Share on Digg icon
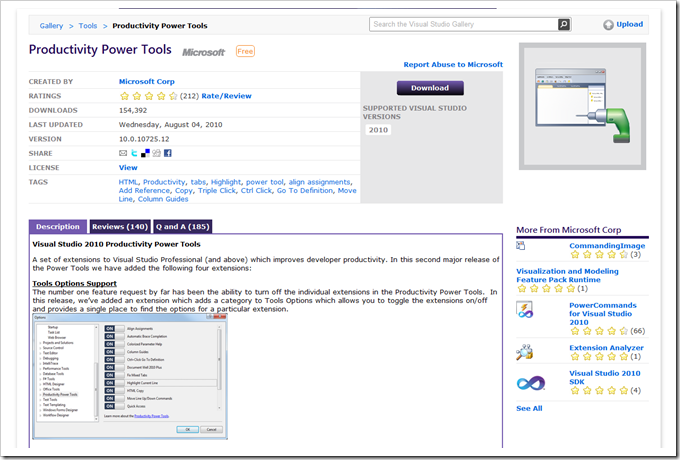 click(x=156, y=153)
